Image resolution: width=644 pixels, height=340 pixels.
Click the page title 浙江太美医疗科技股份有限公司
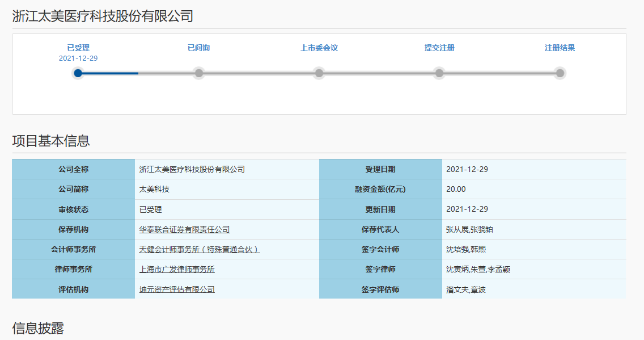103,16
